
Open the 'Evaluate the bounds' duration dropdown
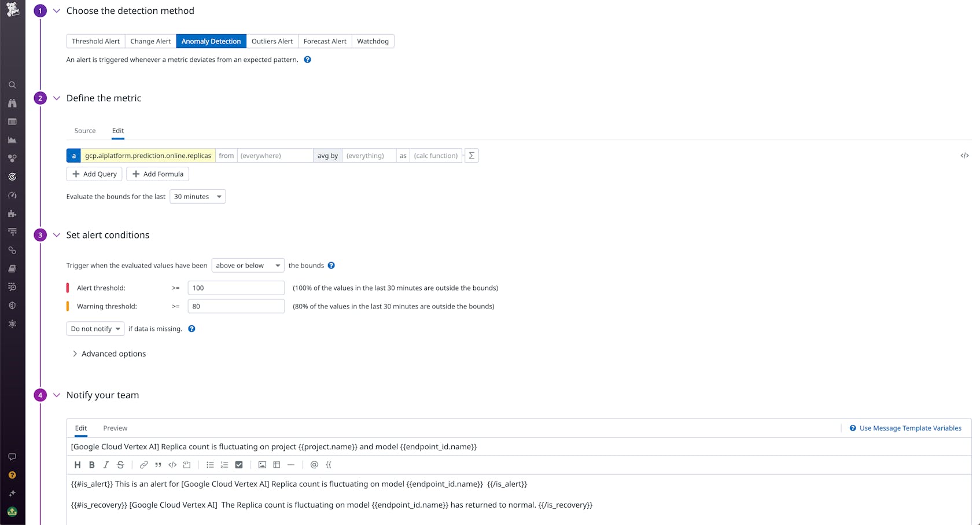pos(197,196)
